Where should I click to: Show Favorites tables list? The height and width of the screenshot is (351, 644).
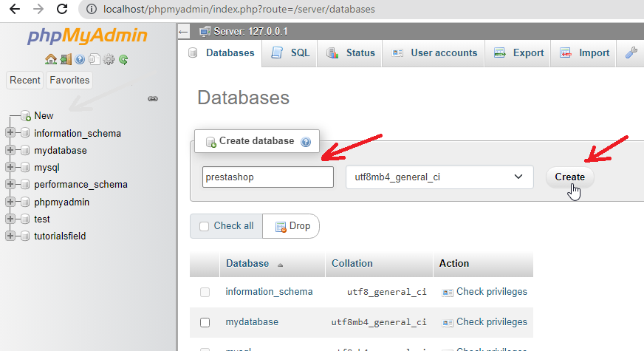click(x=69, y=80)
